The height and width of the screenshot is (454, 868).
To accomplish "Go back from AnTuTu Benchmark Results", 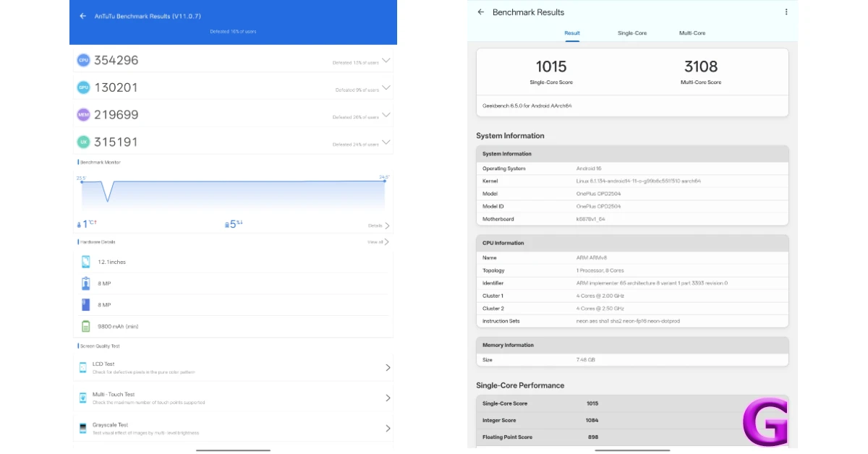I will [x=83, y=16].
